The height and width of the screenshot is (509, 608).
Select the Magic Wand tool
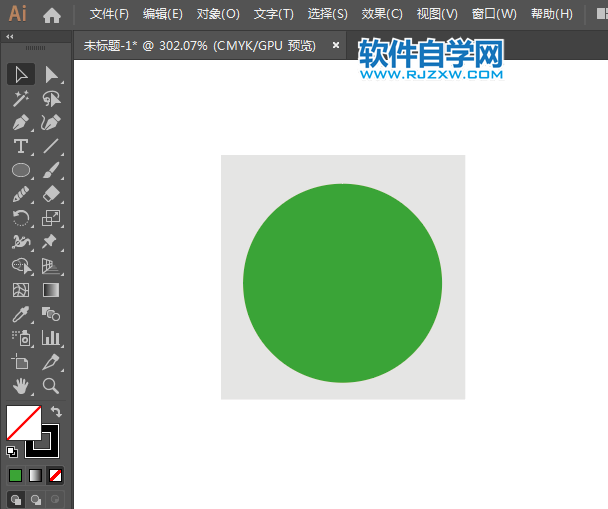click(21, 98)
